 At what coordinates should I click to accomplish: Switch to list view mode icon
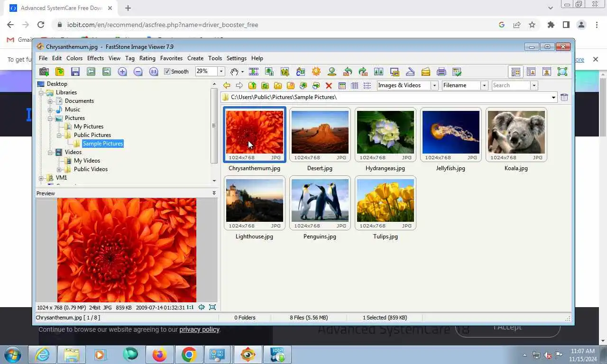(367, 85)
